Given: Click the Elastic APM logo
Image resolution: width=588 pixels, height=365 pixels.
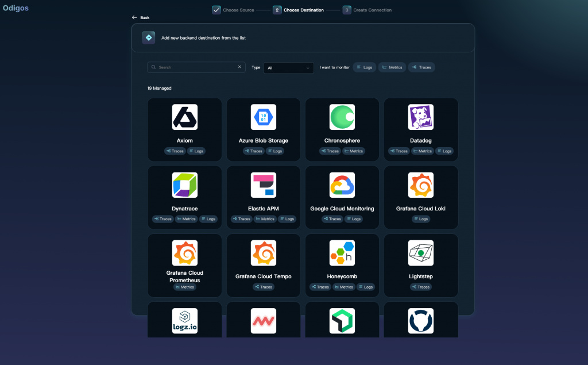Looking at the screenshot, I should 263,185.
